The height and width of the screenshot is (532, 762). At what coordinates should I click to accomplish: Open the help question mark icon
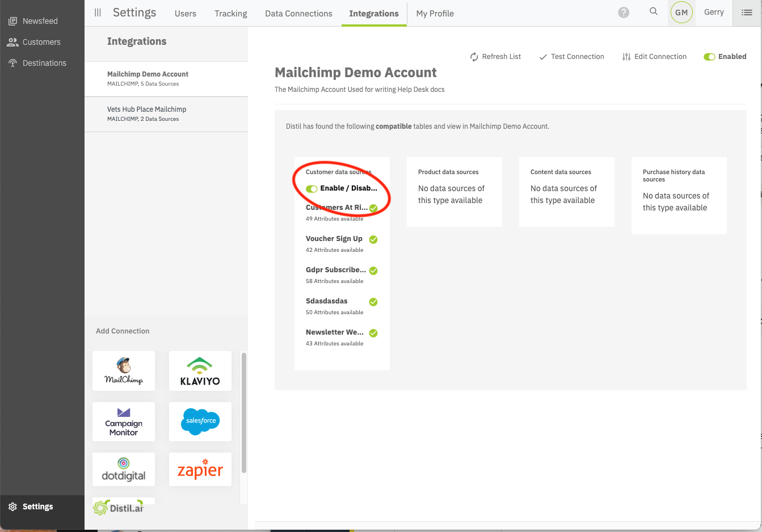coord(624,12)
